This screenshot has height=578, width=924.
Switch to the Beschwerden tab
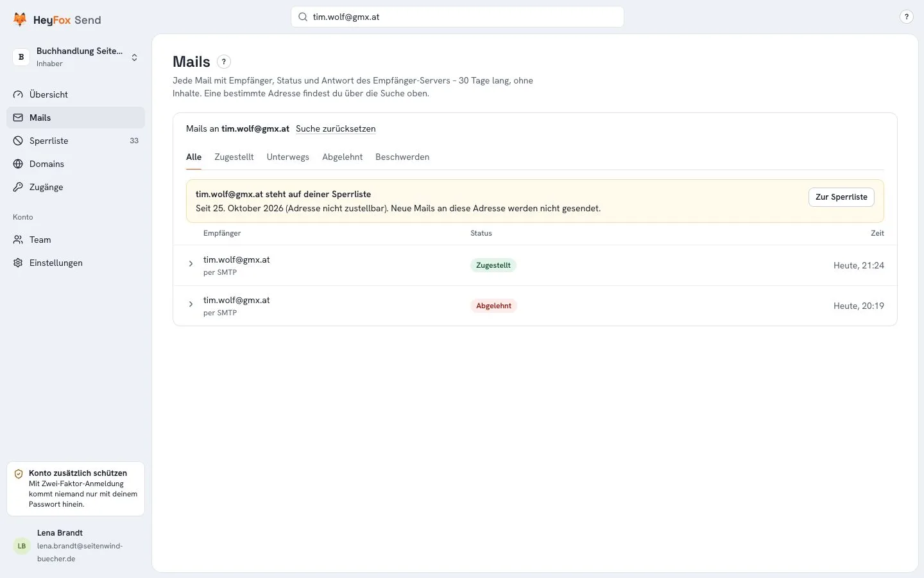[x=402, y=157]
